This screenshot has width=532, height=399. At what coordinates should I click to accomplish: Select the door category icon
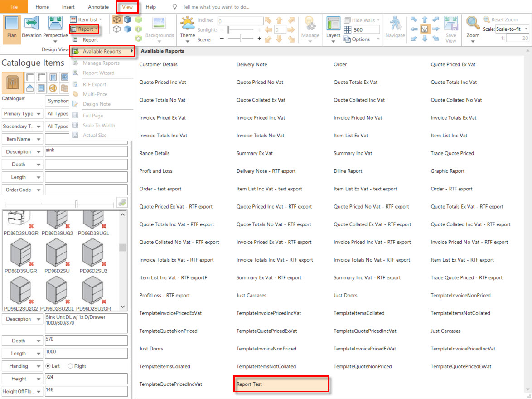pyautogui.click(x=53, y=77)
